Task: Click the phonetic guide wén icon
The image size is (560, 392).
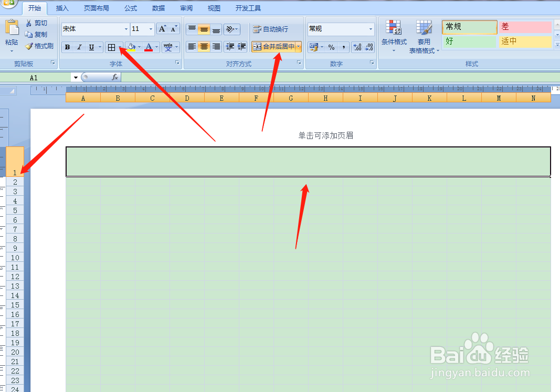Action: 168,47
